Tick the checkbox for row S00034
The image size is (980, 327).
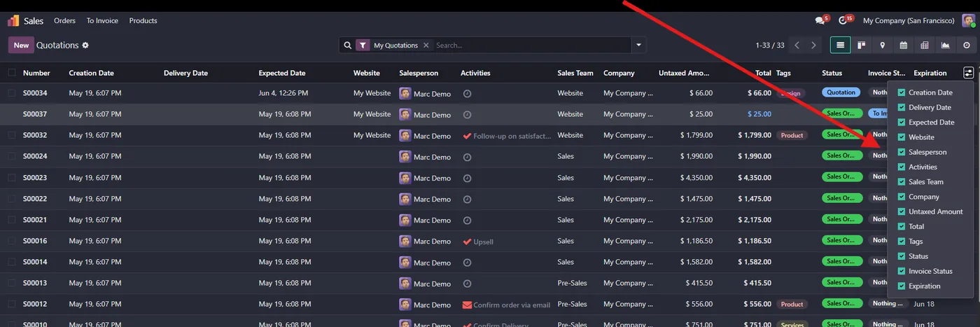point(12,93)
